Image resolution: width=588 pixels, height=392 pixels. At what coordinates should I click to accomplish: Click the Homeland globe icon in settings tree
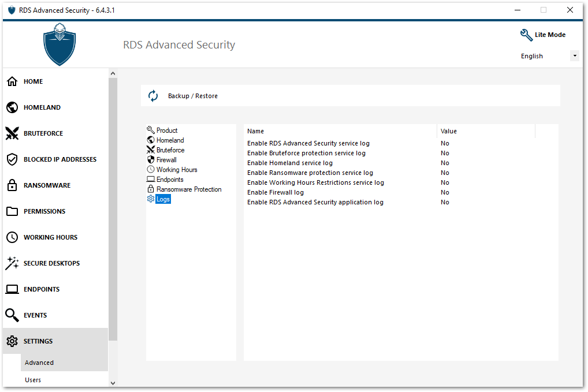click(x=151, y=140)
